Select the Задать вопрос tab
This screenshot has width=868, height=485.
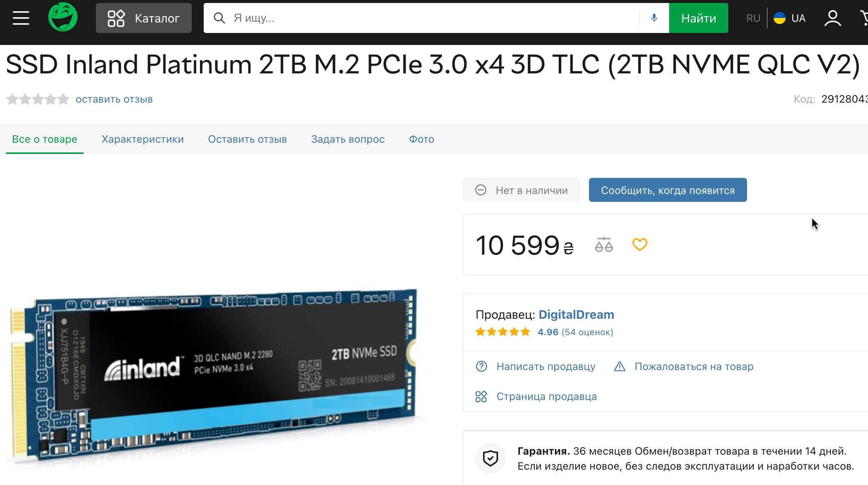point(348,139)
